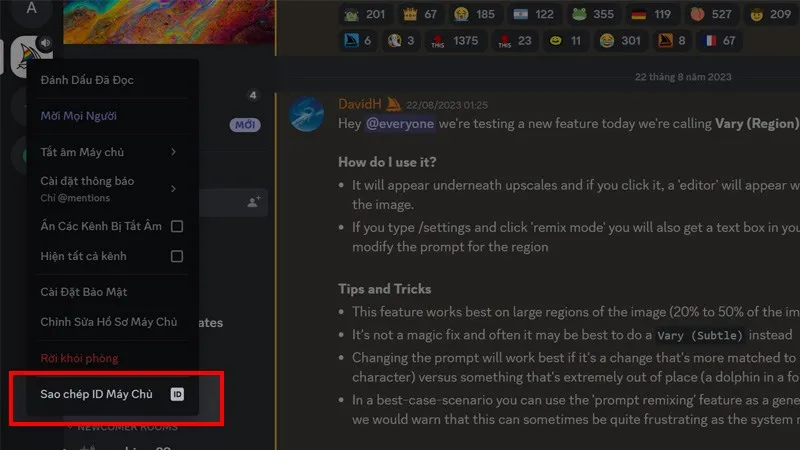Open 'Tắt âm Máy chủ' submenu

(112, 152)
